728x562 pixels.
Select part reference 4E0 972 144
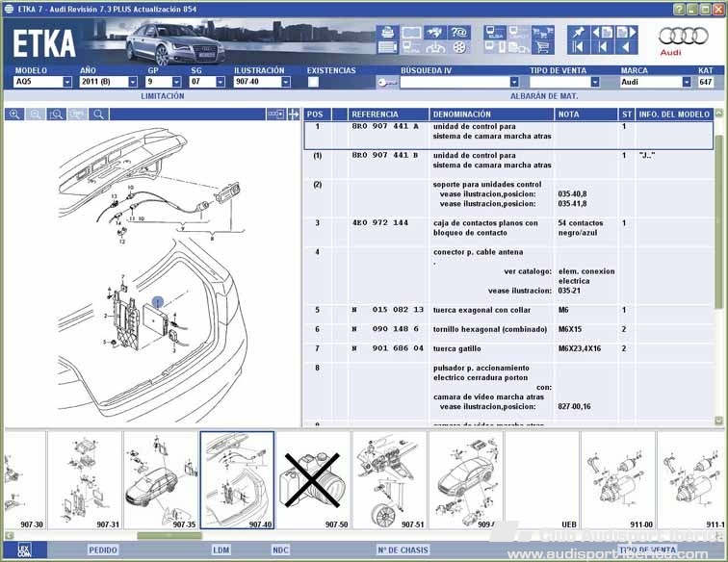379,222
